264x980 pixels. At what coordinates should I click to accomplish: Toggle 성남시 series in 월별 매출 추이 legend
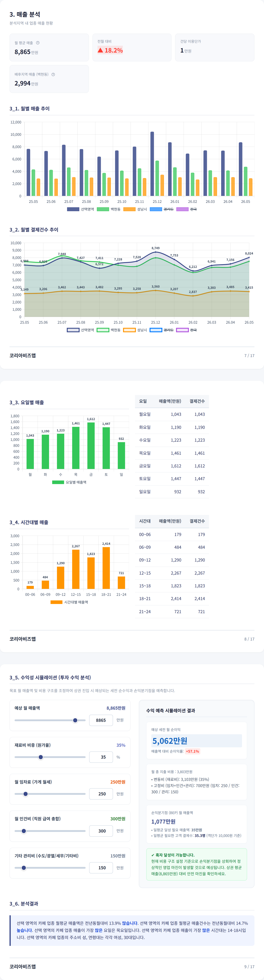(x=135, y=209)
